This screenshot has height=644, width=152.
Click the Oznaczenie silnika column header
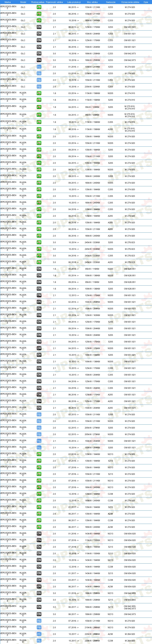click(130, 2)
